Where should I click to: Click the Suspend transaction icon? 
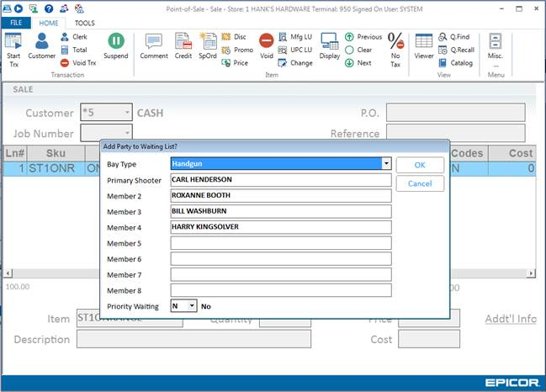pyautogui.click(x=116, y=42)
